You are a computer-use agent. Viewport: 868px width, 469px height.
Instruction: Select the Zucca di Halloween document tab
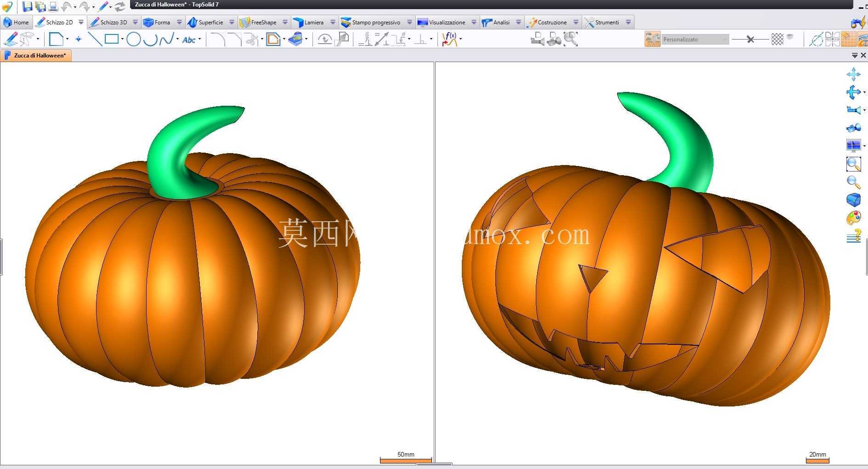point(36,56)
